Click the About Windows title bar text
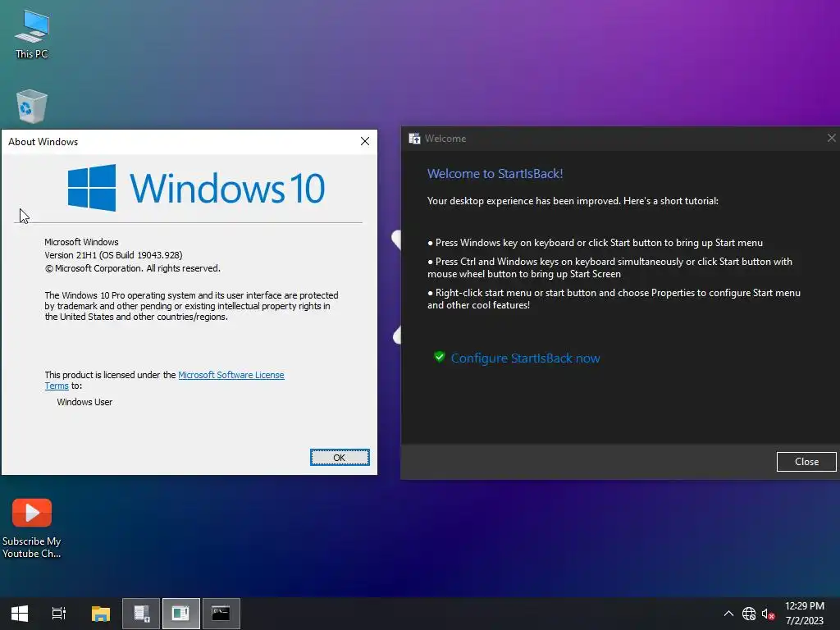Screen dimensions: 840x630 pos(43,142)
